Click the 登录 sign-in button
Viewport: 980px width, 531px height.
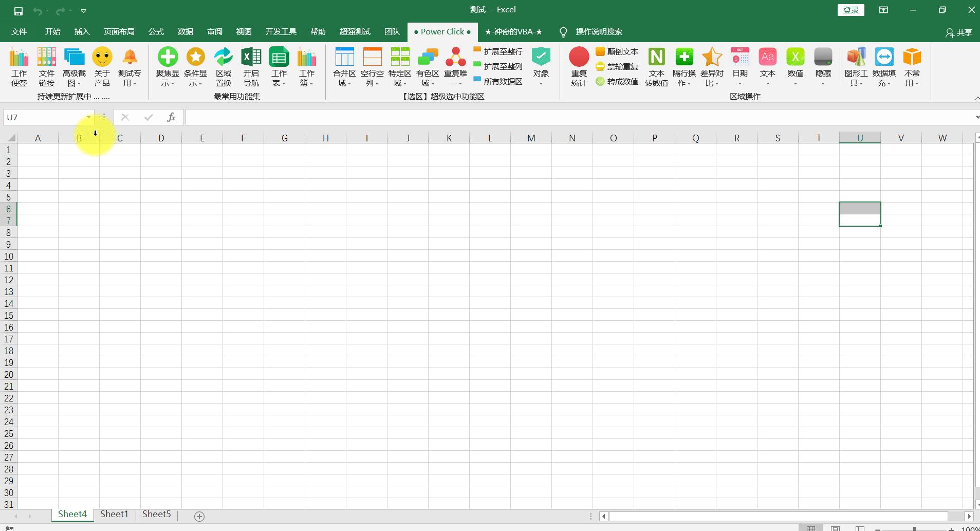[x=850, y=9]
